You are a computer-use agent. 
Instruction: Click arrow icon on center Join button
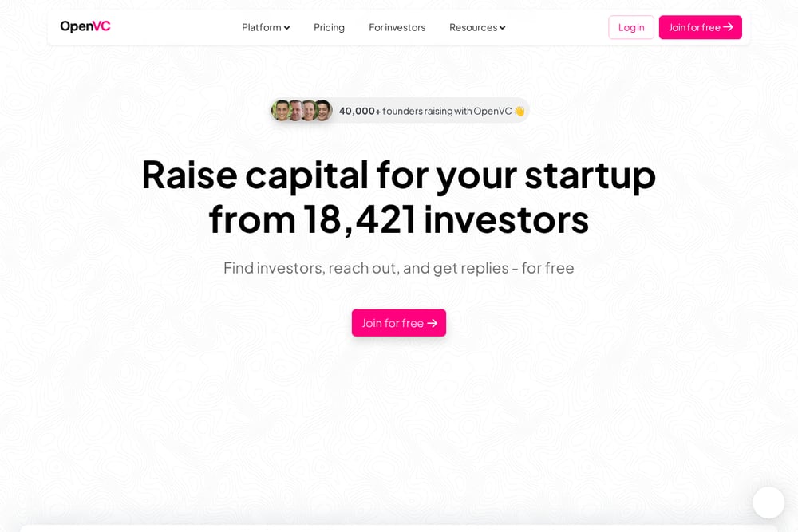(x=432, y=324)
